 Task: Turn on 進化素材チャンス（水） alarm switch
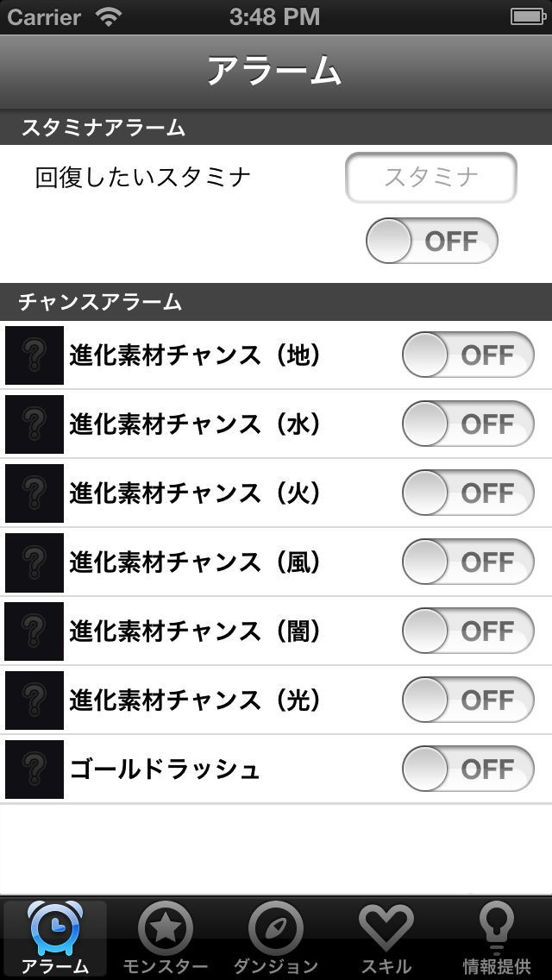tap(468, 424)
